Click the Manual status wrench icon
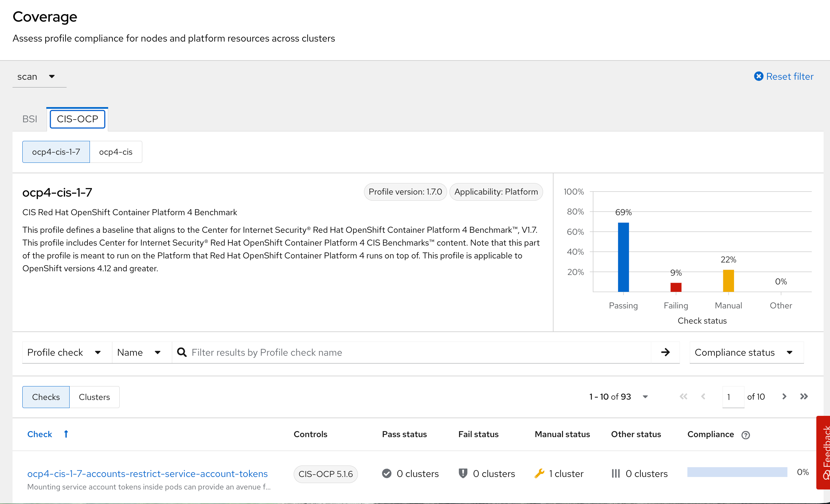This screenshot has height=504, width=830. pos(539,473)
